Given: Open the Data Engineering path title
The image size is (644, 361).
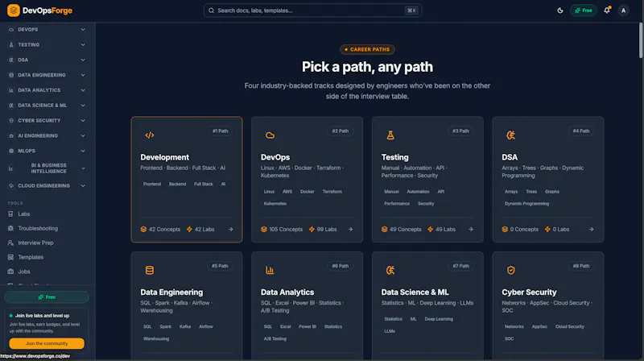Looking at the screenshot, I should (x=171, y=293).
